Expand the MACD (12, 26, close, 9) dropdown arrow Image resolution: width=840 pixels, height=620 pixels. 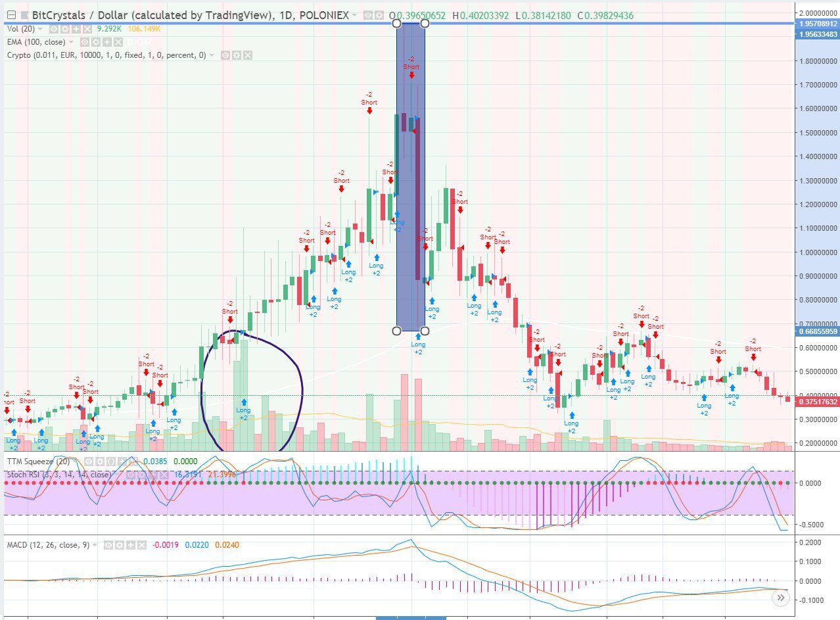(x=96, y=545)
